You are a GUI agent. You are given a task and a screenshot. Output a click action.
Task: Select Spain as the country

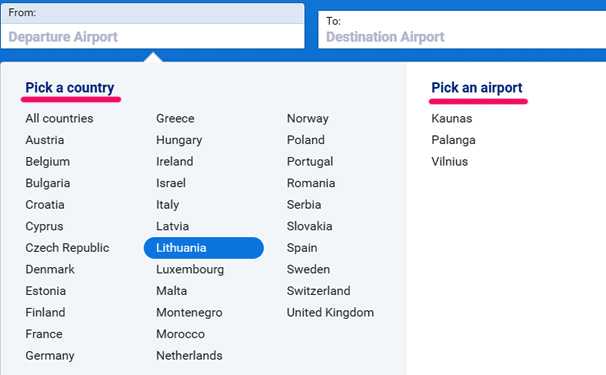[302, 248]
